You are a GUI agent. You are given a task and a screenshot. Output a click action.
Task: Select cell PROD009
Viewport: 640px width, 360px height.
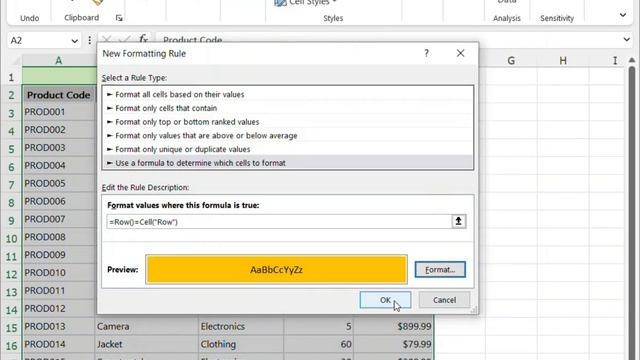click(59, 255)
